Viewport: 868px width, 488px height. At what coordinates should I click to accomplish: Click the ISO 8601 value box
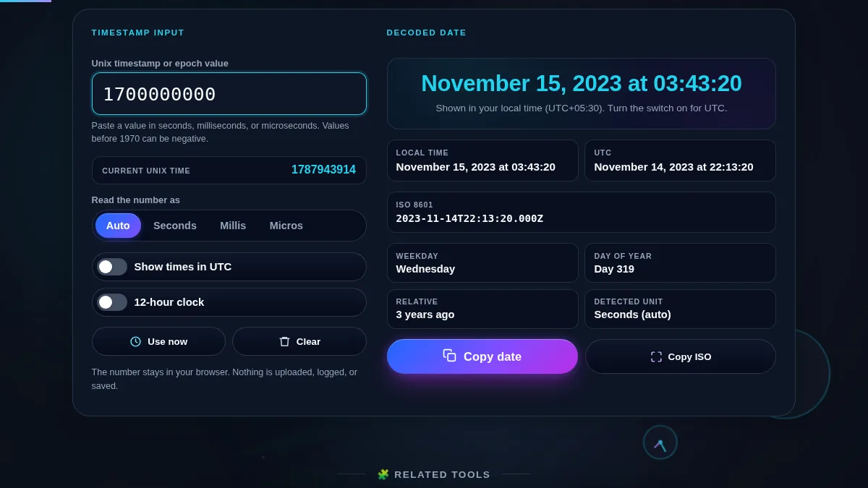pyautogui.click(x=582, y=212)
